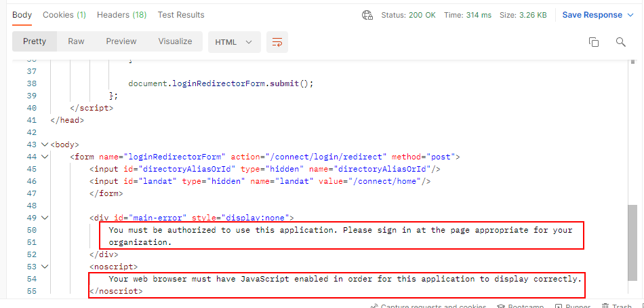The image size is (644, 308).
Task: Click the scroll up arrow of scrollbar
Action: pos(633,62)
